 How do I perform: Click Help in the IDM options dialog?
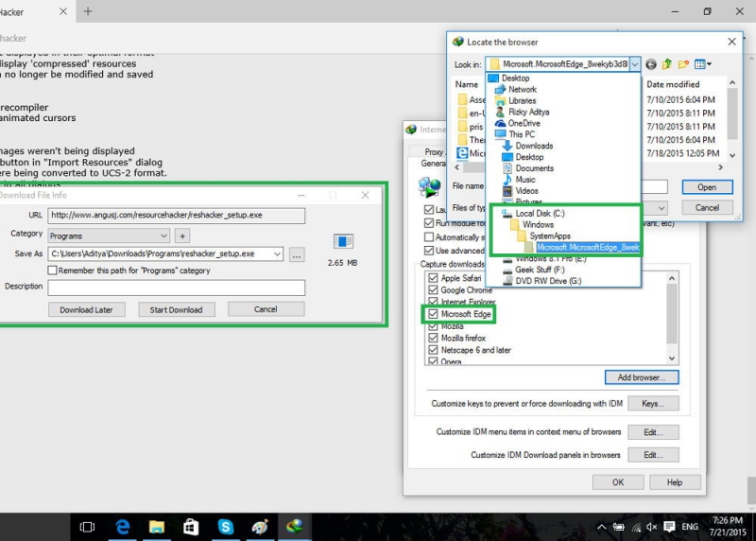coord(675,482)
